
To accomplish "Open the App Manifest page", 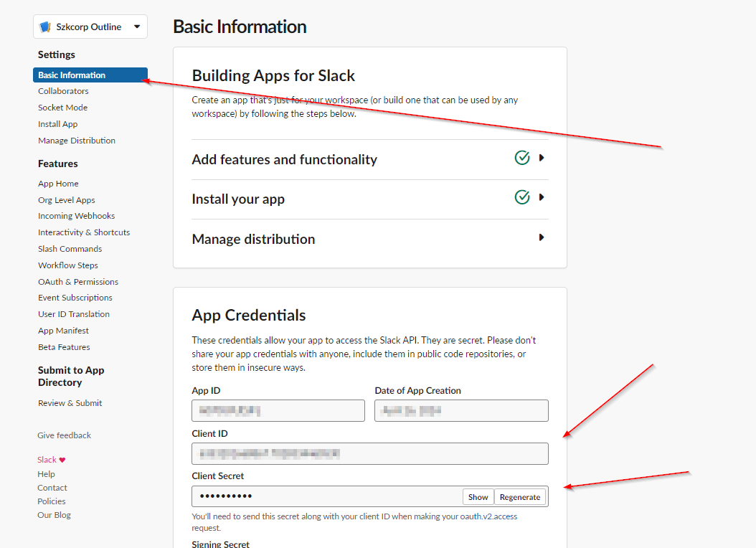I will tap(64, 331).
